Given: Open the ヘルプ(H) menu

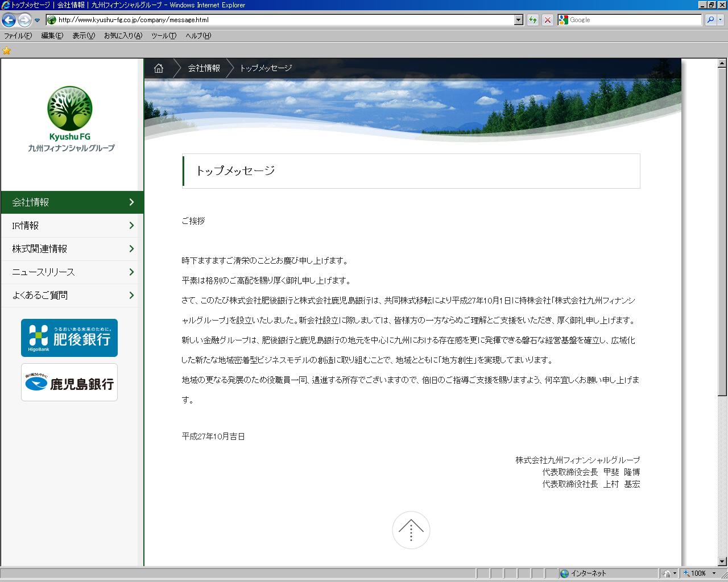Looking at the screenshot, I should point(198,36).
